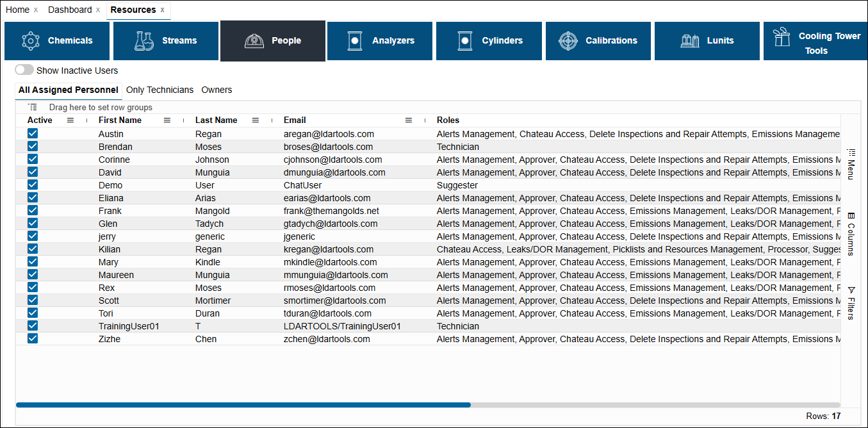Open the Email column menu

(x=409, y=120)
